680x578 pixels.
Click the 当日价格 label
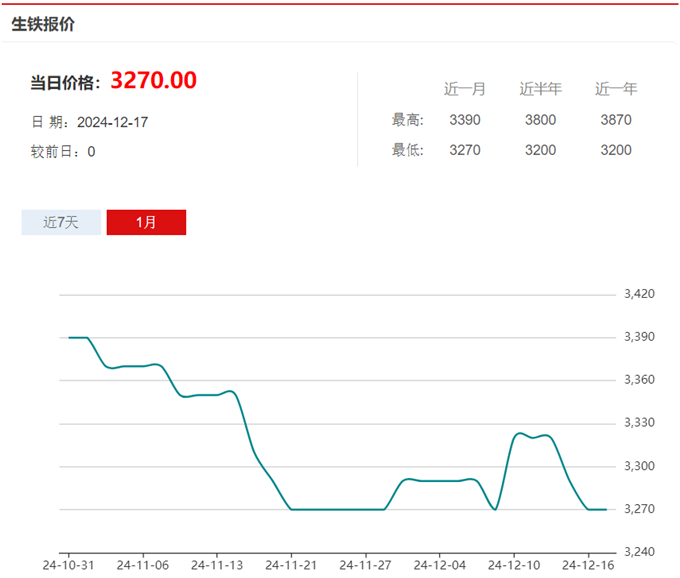pos(65,82)
